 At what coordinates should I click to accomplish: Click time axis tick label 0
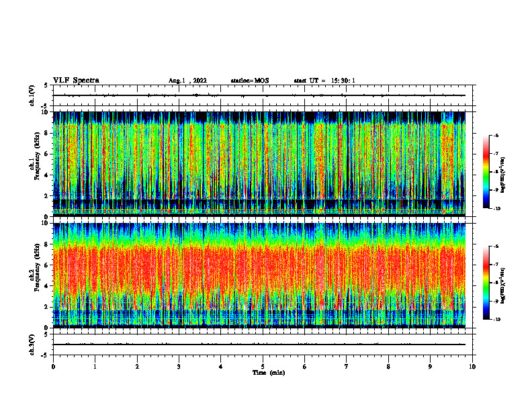pos(53,367)
